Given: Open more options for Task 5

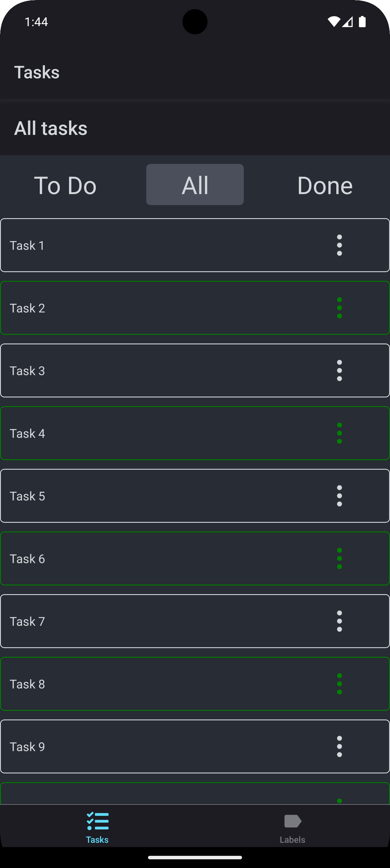Looking at the screenshot, I should [x=339, y=496].
